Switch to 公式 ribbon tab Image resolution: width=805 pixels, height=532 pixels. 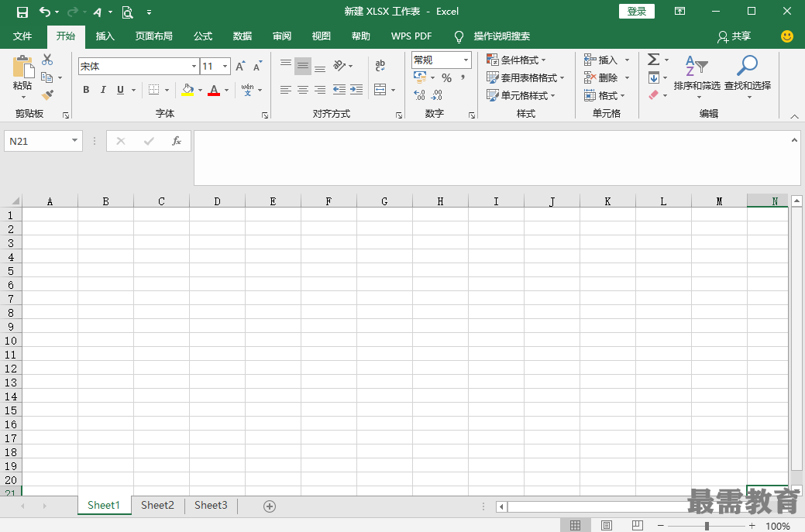coord(203,36)
